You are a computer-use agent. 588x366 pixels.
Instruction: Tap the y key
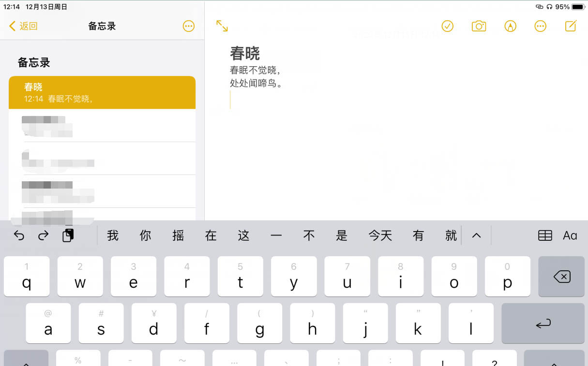coord(294,277)
